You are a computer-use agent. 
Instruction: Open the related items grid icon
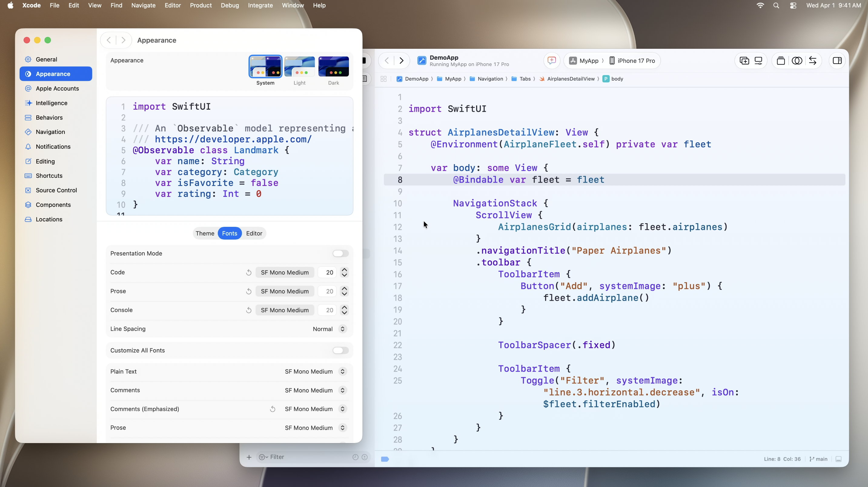tap(383, 79)
